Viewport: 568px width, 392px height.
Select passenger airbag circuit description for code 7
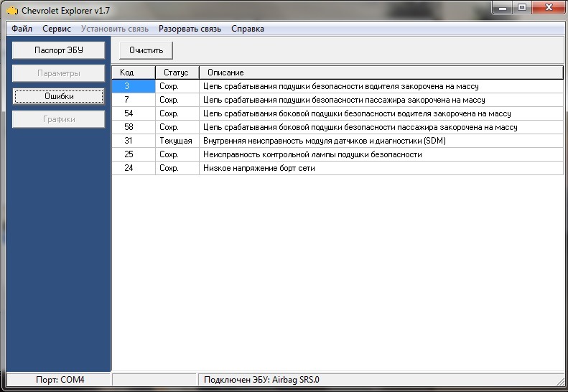(x=381, y=100)
